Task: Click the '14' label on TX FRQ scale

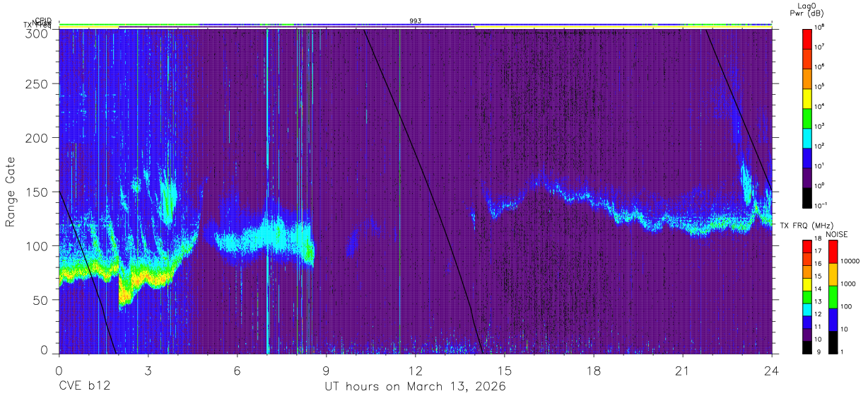Action: coord(819,289)
